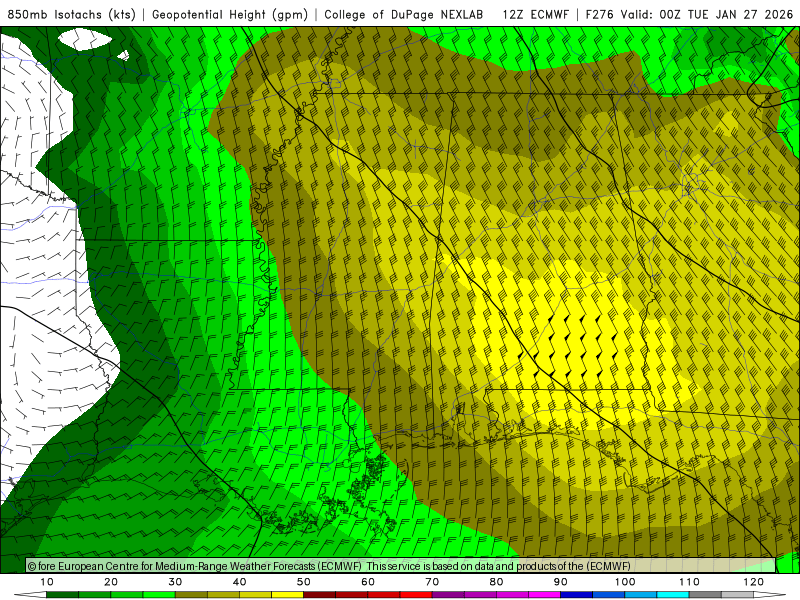Pick the light gray swatch below '120'

[737, 595]
